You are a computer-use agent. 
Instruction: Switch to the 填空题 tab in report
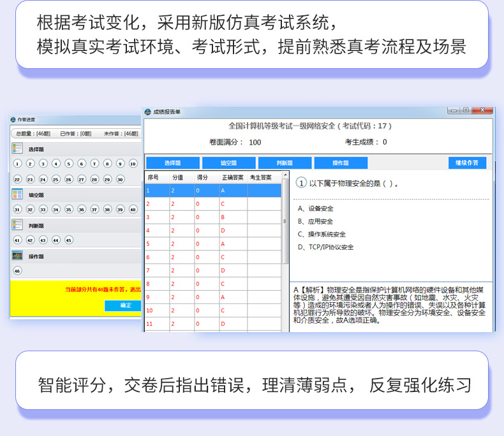point(228,163)
